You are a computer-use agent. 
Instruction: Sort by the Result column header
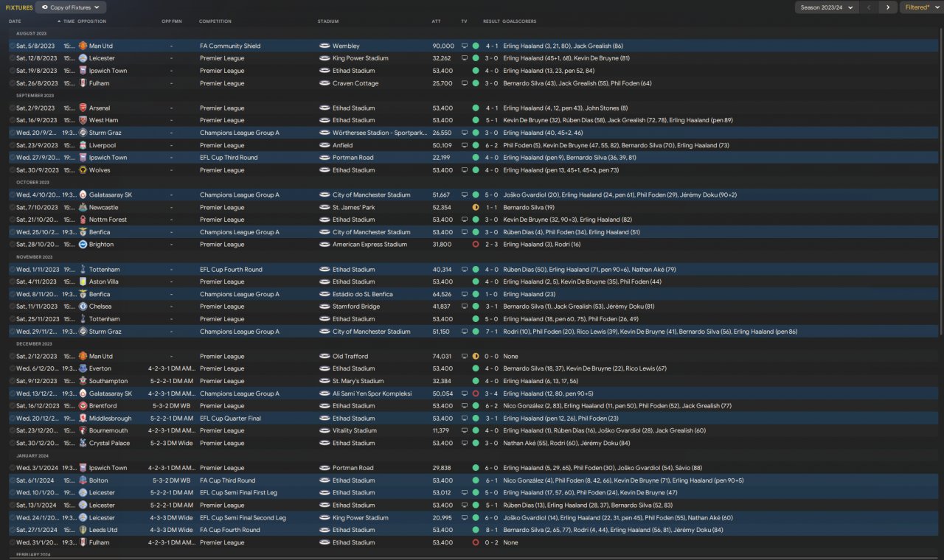tap(491, 21)
